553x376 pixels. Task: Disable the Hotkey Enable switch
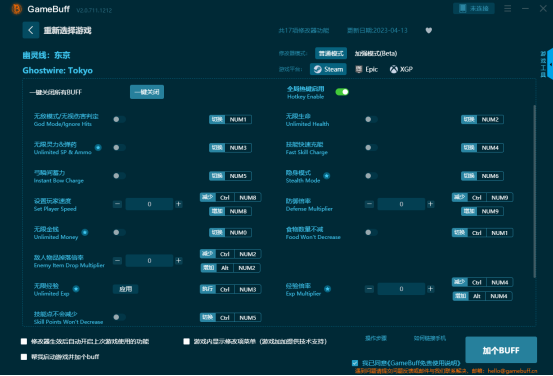pos(342,92)
